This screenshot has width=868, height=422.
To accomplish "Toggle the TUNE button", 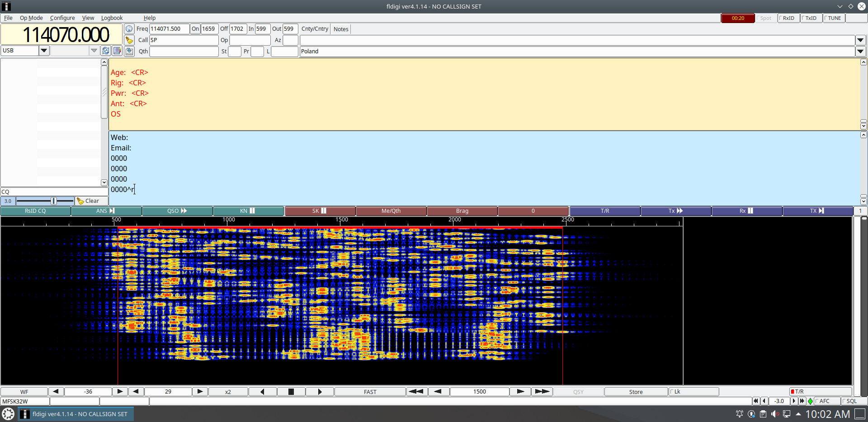I will pos(834,18).
